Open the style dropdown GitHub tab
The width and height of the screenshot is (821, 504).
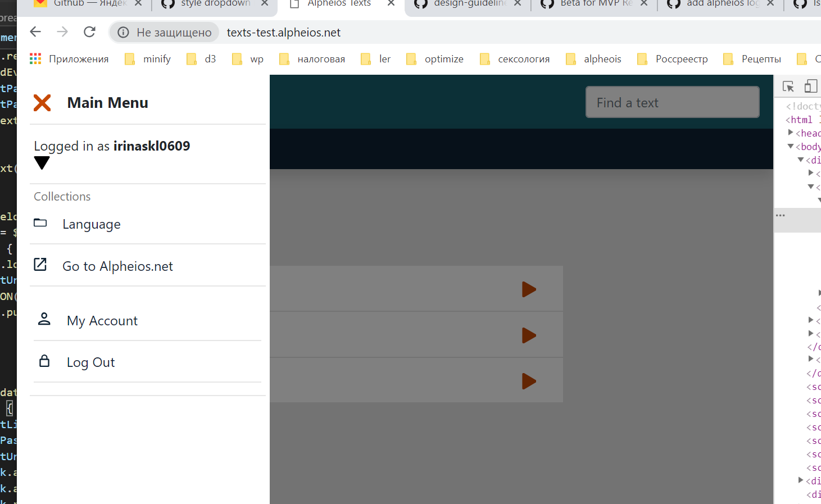point(214,4)
